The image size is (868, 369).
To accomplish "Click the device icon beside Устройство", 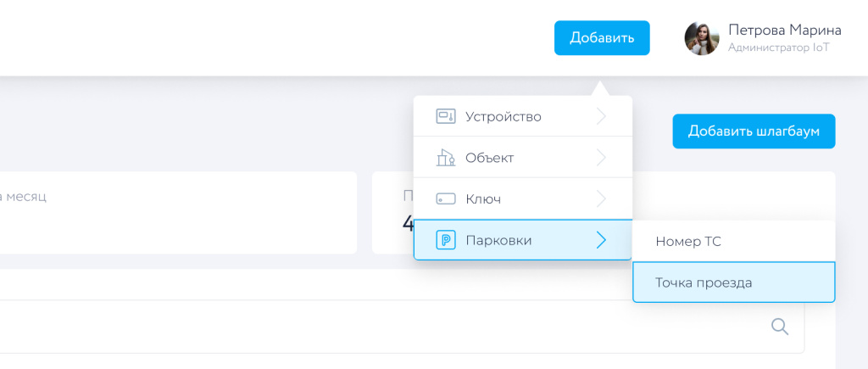I will click(446, 116).
